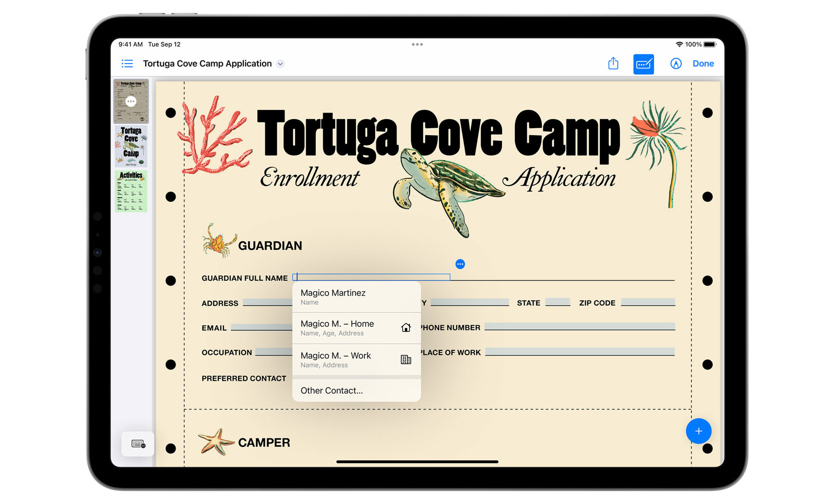
Task: Toggle the form AutoFill toolbar button
Action: tap(643, 64)
